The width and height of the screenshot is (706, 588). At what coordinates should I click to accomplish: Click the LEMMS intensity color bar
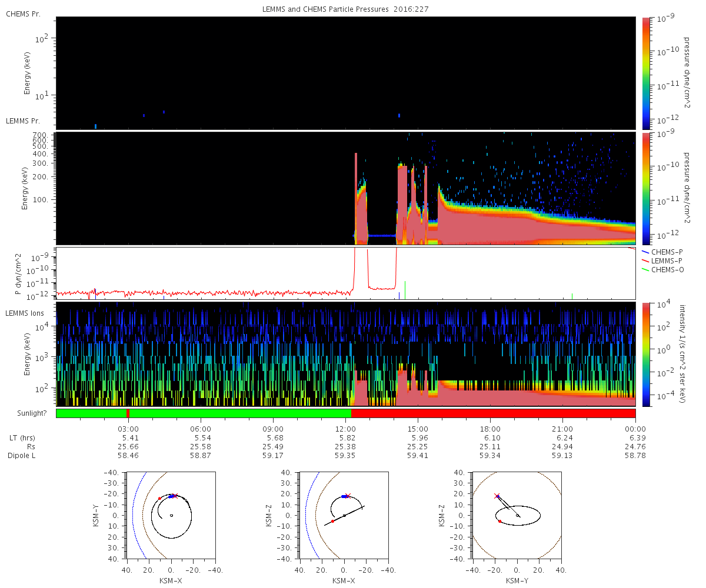(x=646, y=354)
